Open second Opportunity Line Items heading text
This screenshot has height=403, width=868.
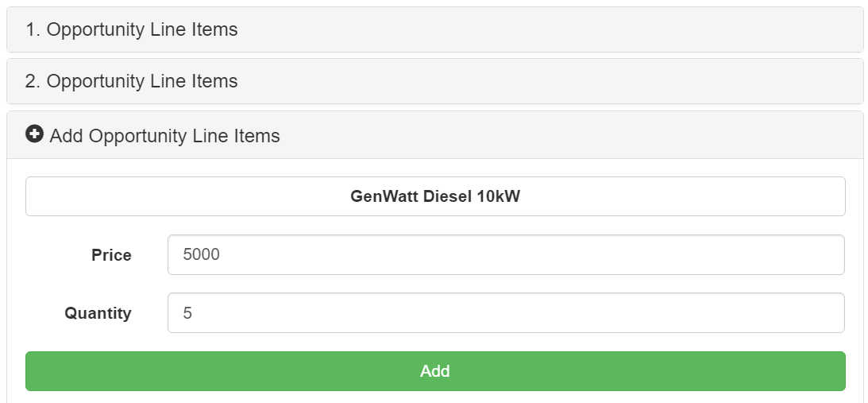coord(131,81)
